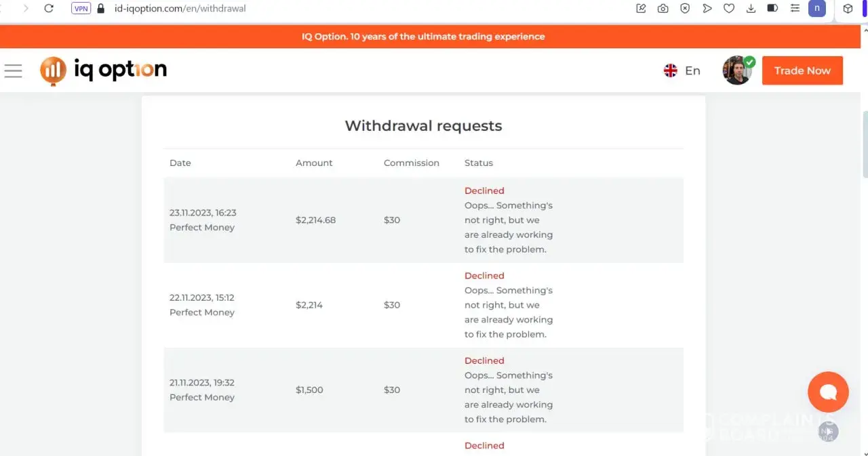This screenshot has width=868, height=456.
Task: Open the Easy Setup sliders icon
Action: click(x=795, y=9)
